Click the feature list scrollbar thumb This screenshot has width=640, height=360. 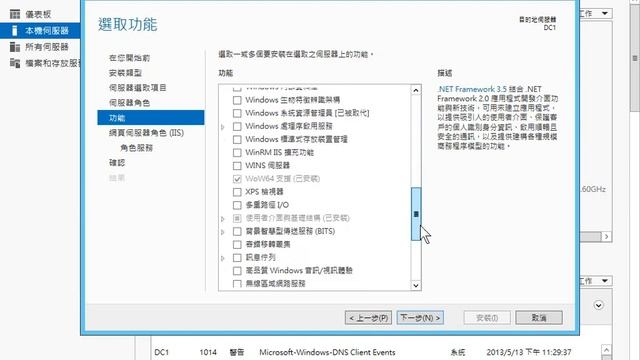416,214
